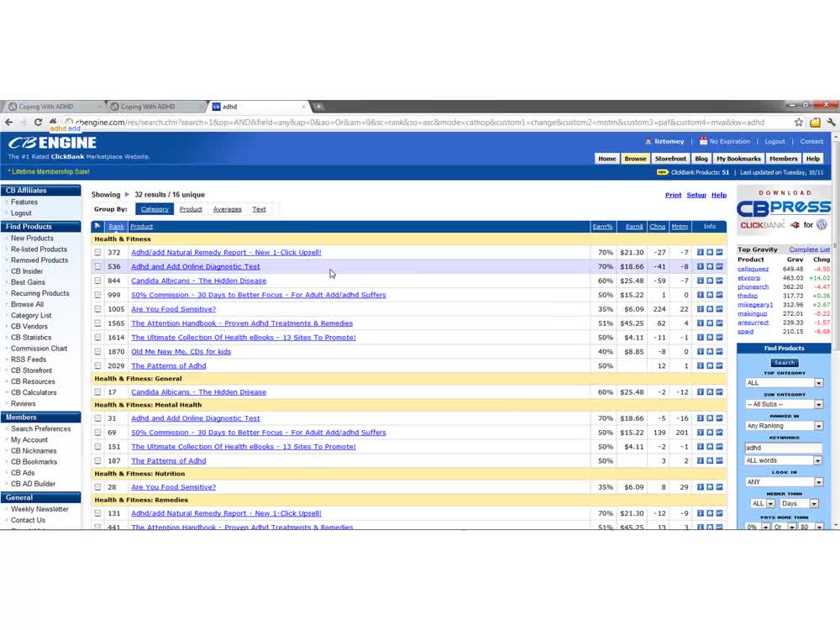
Task: Open the Look In ANY dropdown
Action: (784, 482)
